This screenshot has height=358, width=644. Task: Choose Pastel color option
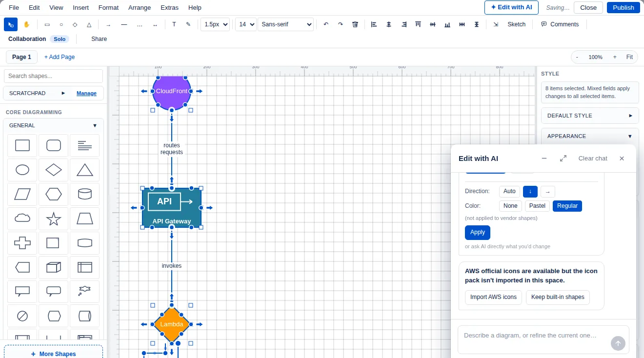click(537, 206)
